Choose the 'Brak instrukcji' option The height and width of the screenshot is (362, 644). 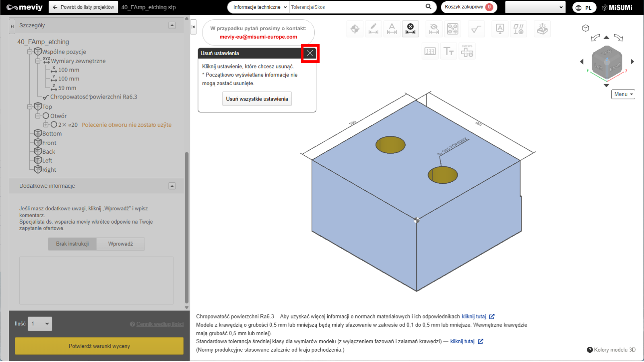[x=72, y=244]
